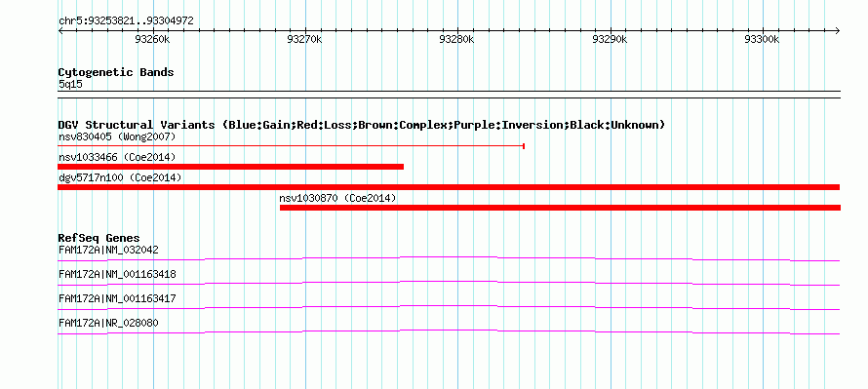
Task: Open the FAM172A|NM_032042 gene label
Action: [108, 251]
